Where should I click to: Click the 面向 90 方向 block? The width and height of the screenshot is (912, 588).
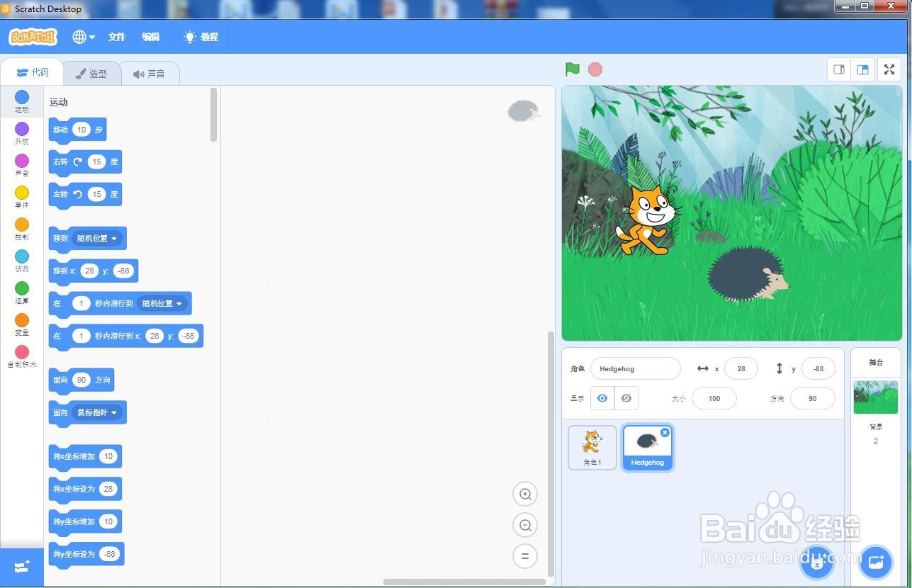pyautogui.click(x=81, y=380)
